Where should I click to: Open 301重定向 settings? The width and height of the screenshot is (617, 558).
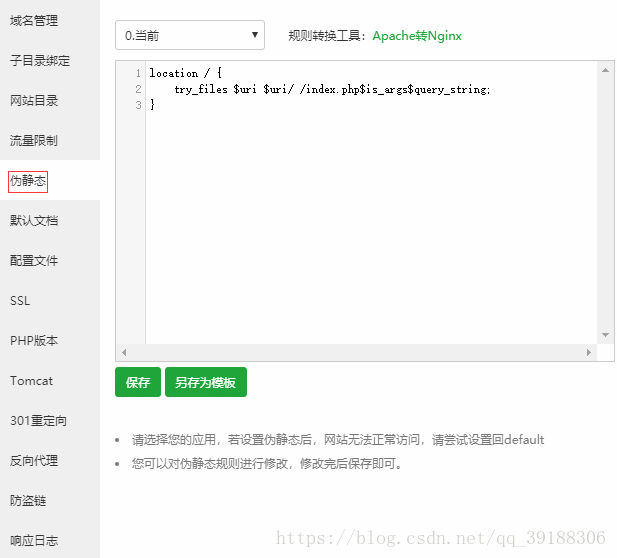coord(38,421)
